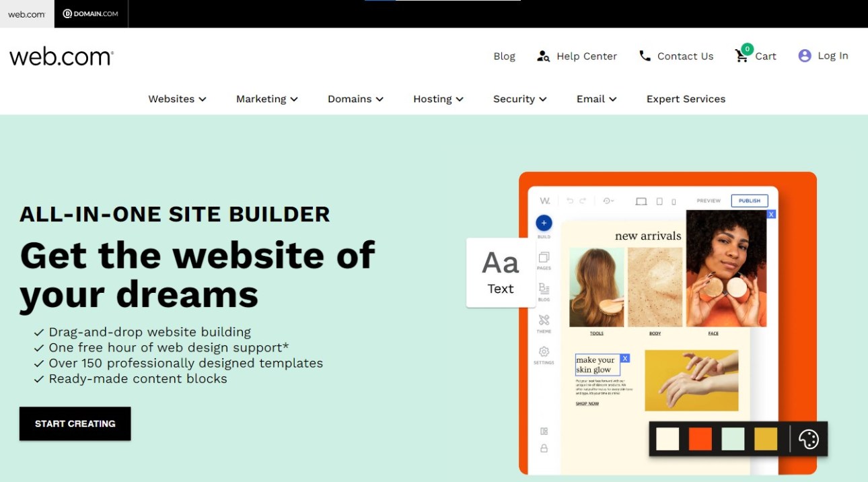Image resolution: width=868 pixels, height=482 pixels.
Task: Open the Theme icon in builder sidebar
Action: click(544, 320)
